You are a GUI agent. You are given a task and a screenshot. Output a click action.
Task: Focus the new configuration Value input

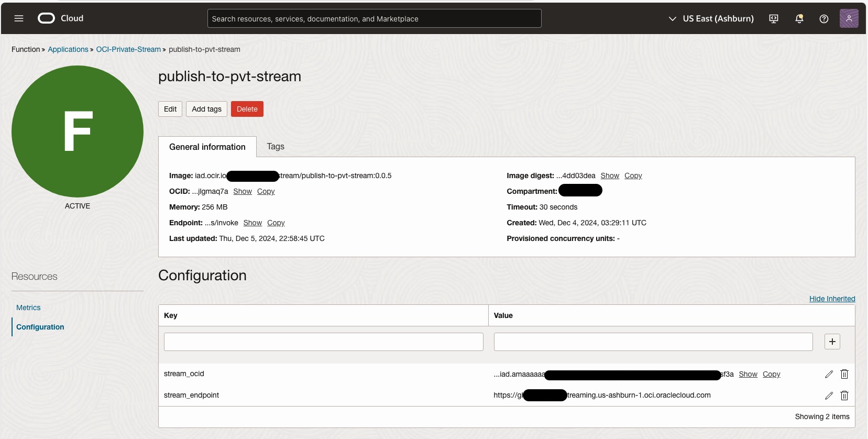click(x=653, y=342)
